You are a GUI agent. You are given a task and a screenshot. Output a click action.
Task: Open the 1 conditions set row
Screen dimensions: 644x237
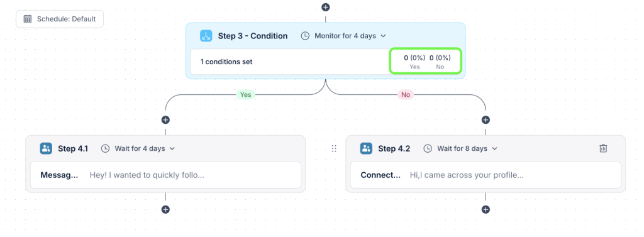click(x=326, y=62)
